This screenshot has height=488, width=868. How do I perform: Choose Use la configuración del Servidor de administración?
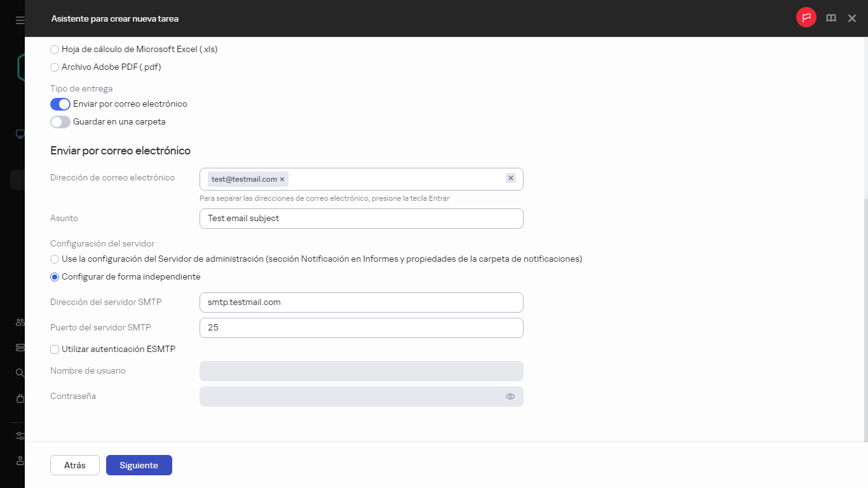[54, 259]
